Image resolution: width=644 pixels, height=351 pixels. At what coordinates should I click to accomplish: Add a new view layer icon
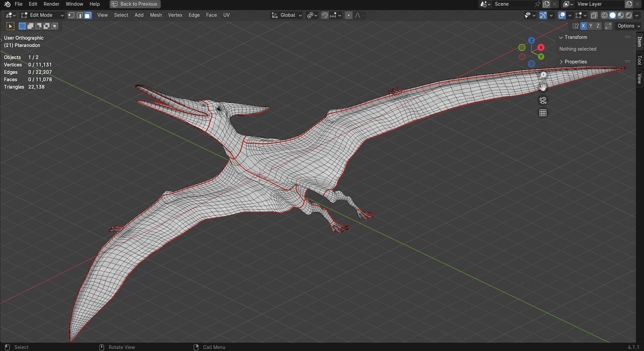click(629, 4)
